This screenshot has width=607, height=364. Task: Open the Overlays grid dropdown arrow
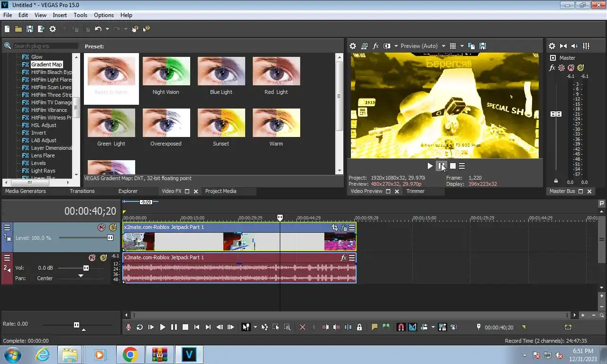[x=461, y=46]
